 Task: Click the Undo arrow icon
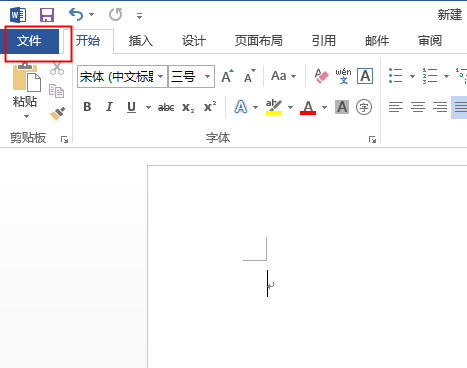tap(76, 15)
